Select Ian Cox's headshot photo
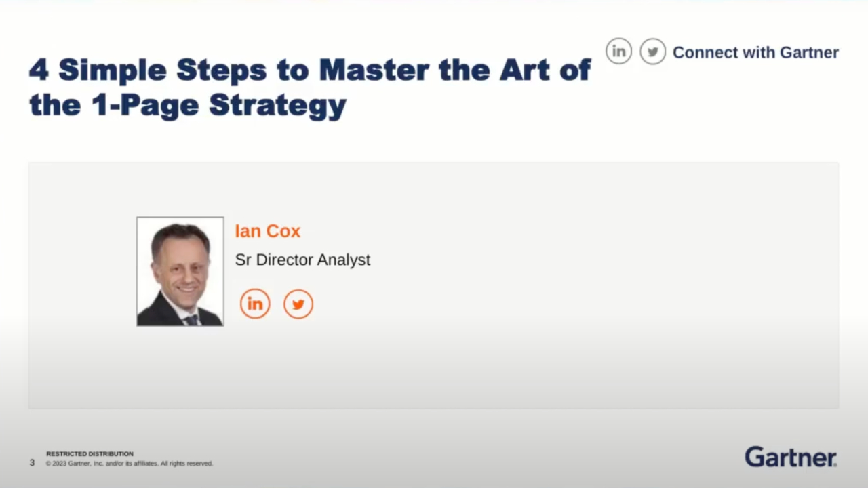This screenshot has width=868, height=488. 180,271
